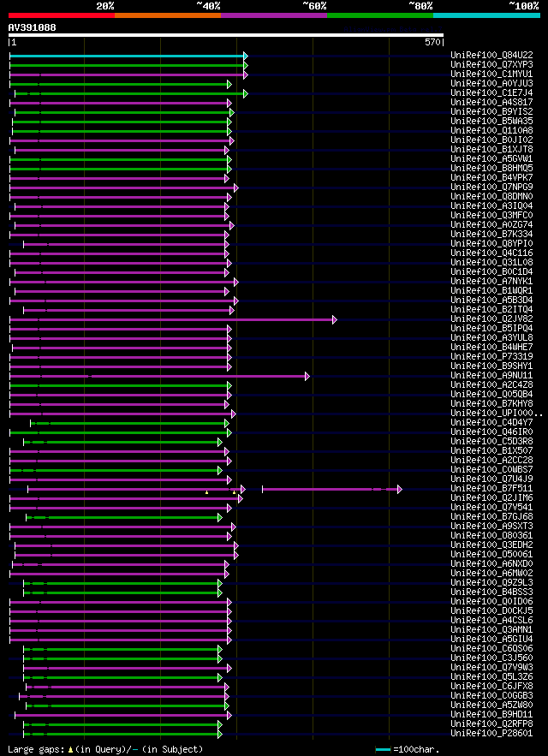Select the UniRef100_A9NU11 label
548x756 pixels.
click(491, 376)
